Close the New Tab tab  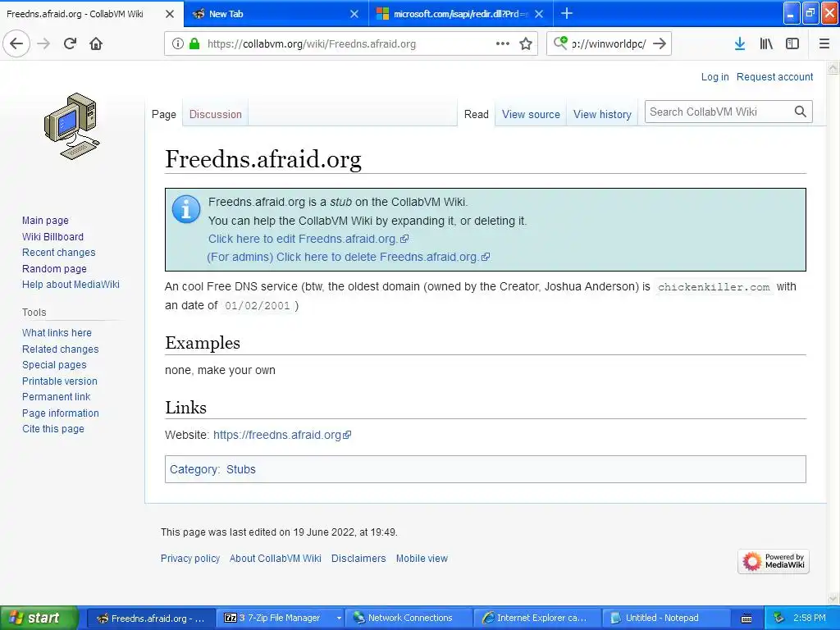pos(354,14)
